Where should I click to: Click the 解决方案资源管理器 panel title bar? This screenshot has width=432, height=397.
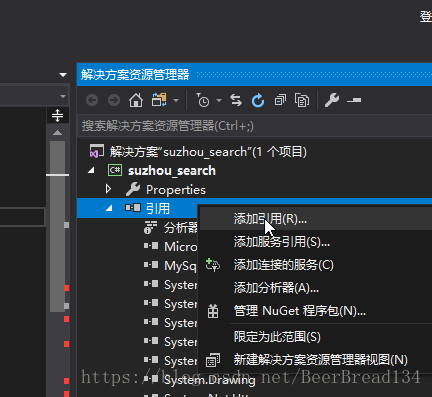click(254, 74)
